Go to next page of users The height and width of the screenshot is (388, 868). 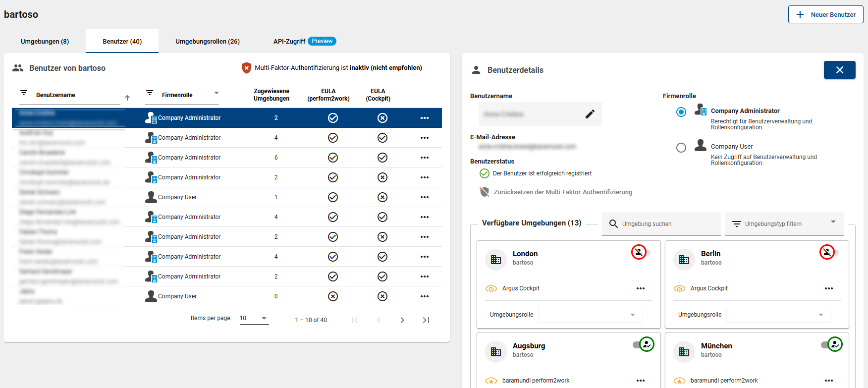click(x=402, y=320)
